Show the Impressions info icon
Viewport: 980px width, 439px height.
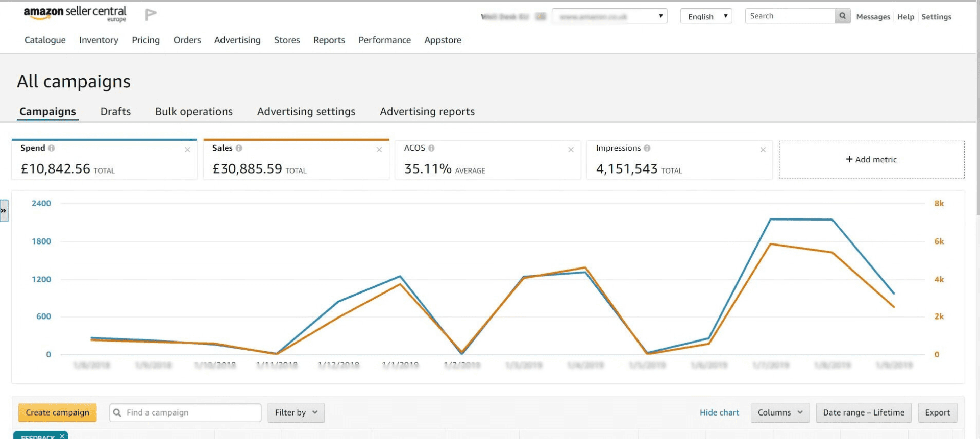point(647,148)
